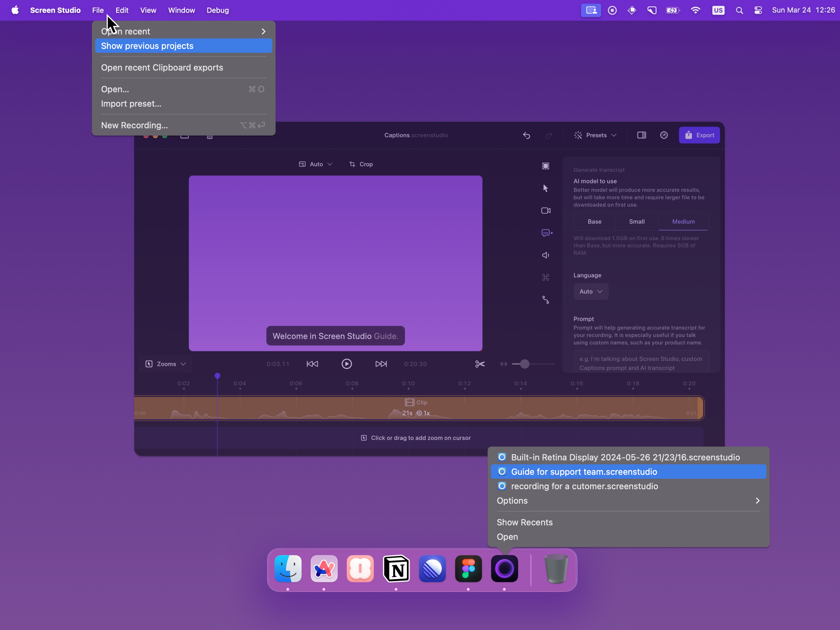Open the camera settings sidebar icon
Image resolution: width=840 pixels, height=630 pixels.
(x=545, y=210)
